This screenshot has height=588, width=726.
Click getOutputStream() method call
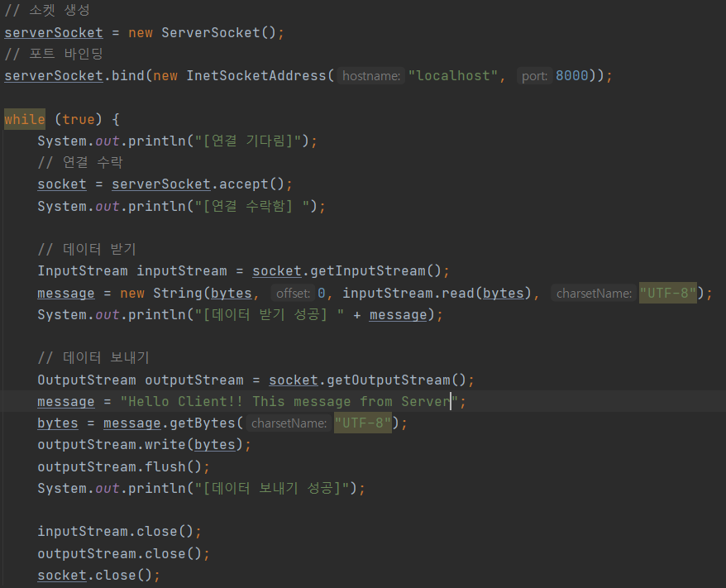coord(396,380)
